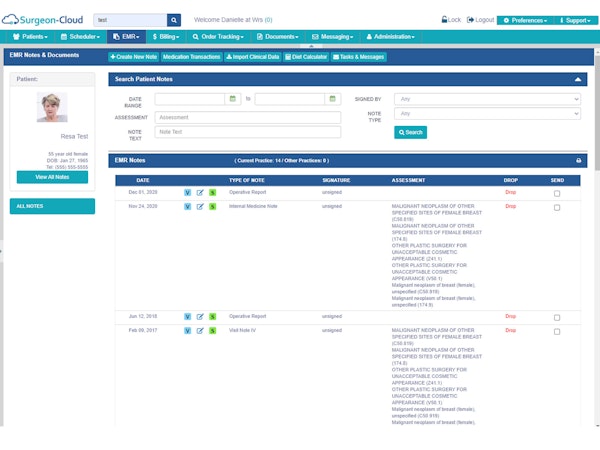Edit the Nov 24, 2020 Internal Medicine Note
600x450 pixels.
tap(200, 207)
